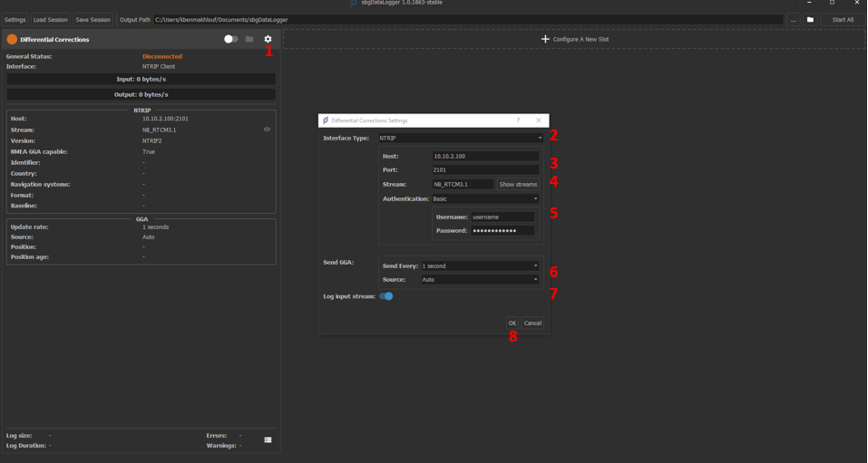Open the Interface Type dropdown
The image size is (868, 463).
[x=460, y=139]
